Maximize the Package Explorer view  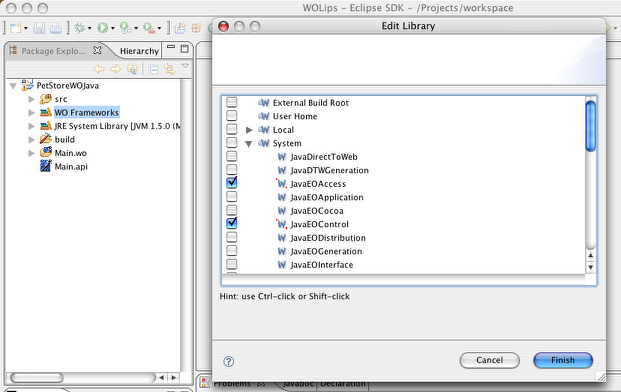pos(185,49)
